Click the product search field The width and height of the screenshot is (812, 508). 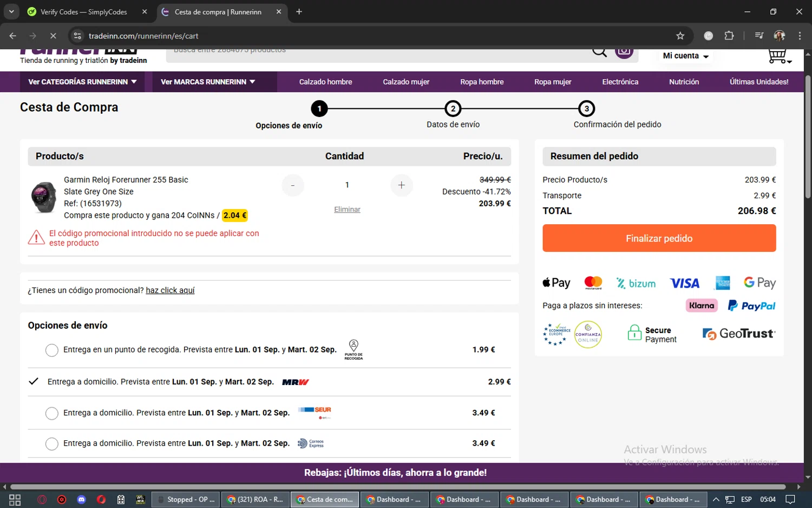click(379, 51)
